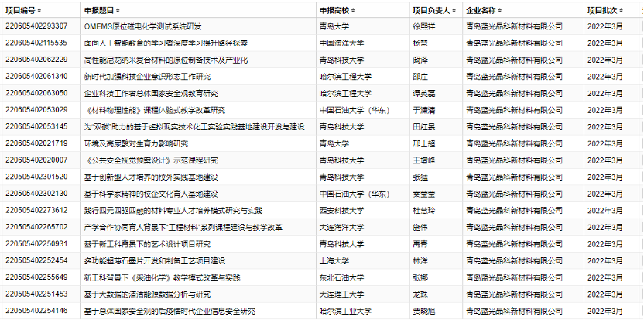Select project number 220605402061340

pos(36,76)
